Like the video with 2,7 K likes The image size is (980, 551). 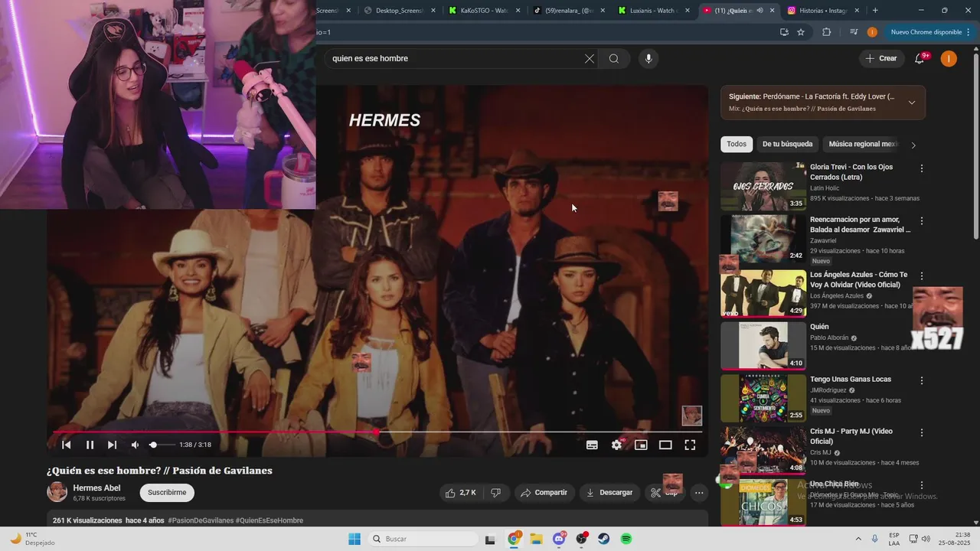[461, 493]
